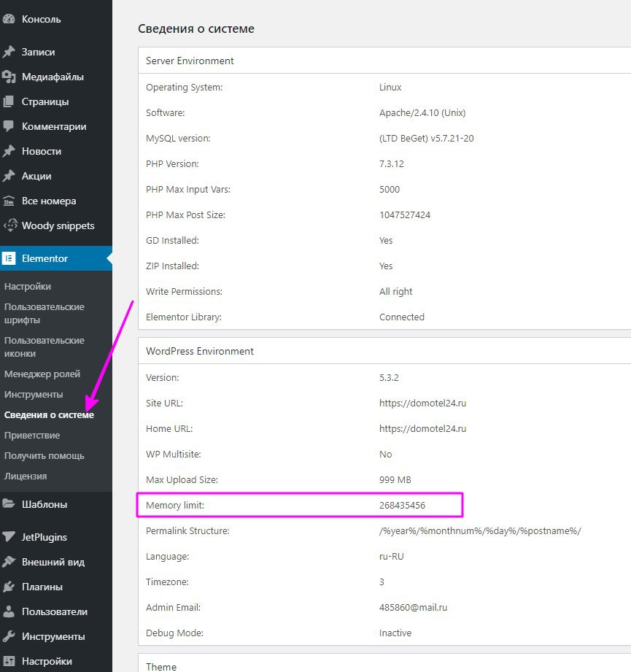
Task: Click the WordPress Environment section header
Action: tap(199, 351)
